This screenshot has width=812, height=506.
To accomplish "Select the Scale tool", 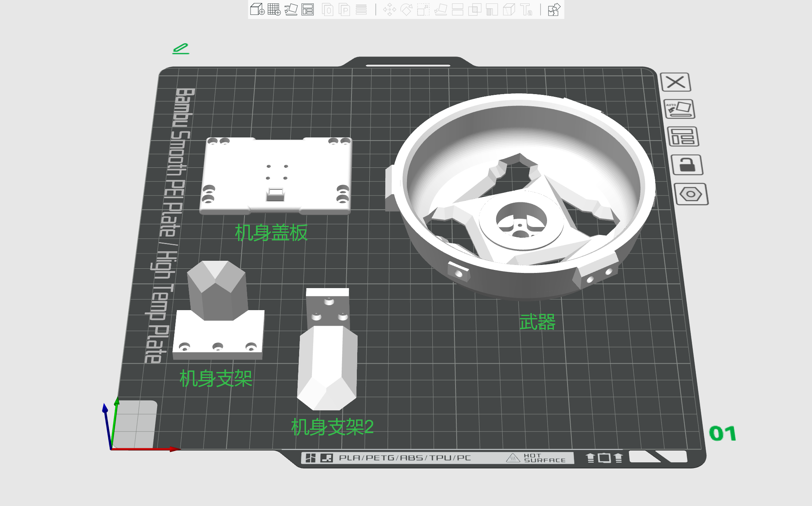I will click(423, 9).
